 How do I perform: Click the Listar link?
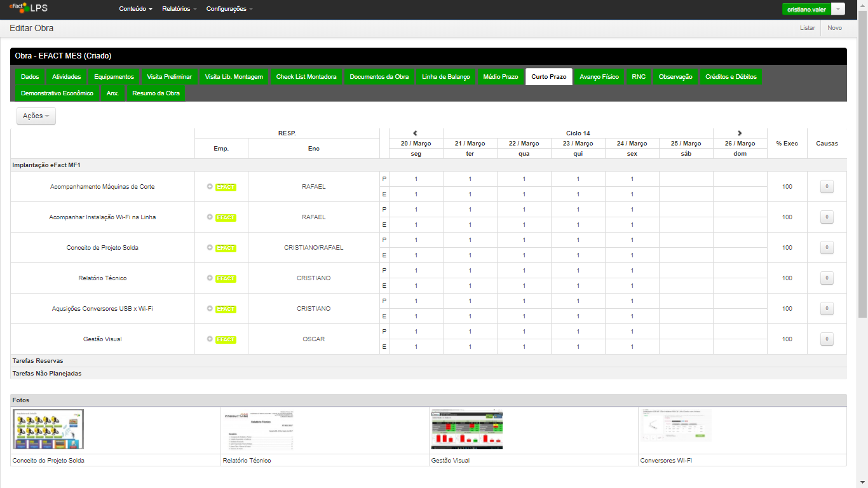tap(808, 28)
